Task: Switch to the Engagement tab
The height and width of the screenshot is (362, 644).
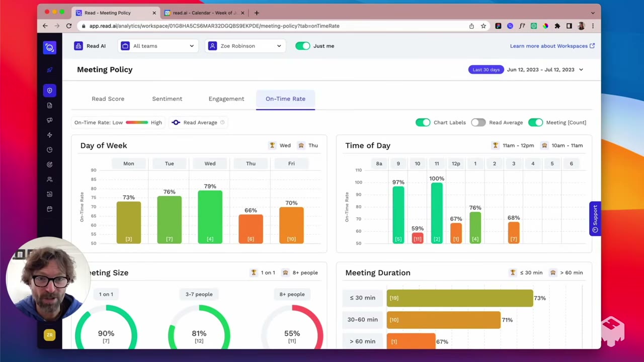Action: [226, 99]
